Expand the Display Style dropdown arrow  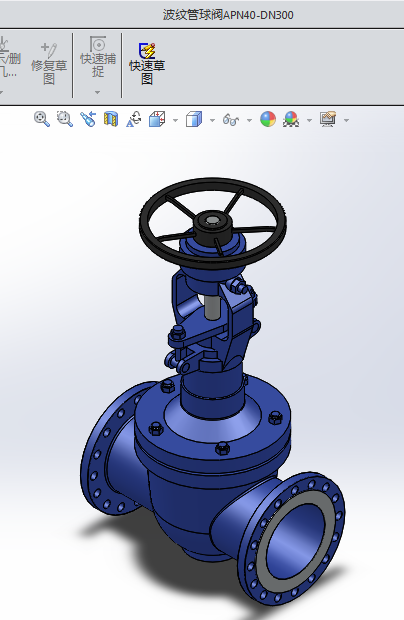pos(212,120)
